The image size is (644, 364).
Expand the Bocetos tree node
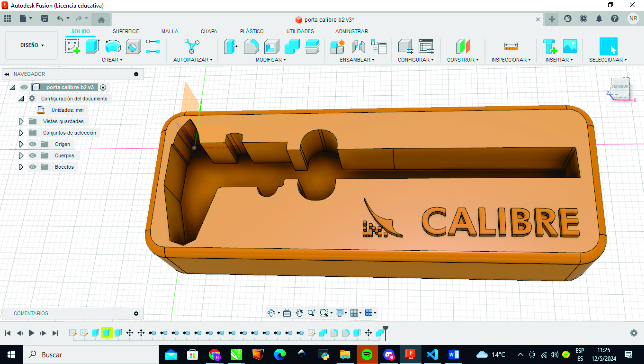(x=21, y=167)
